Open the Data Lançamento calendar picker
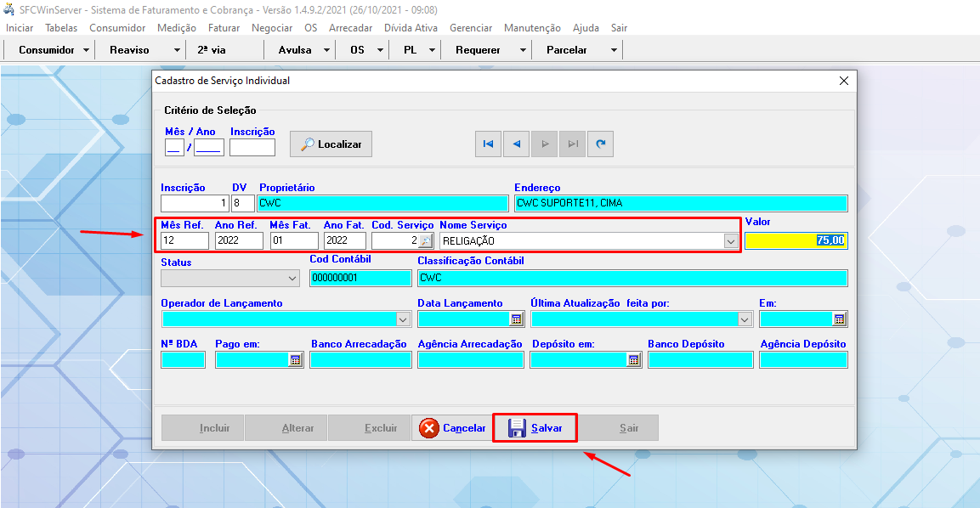Screen dimensions: 980x508 click(516, 319)
